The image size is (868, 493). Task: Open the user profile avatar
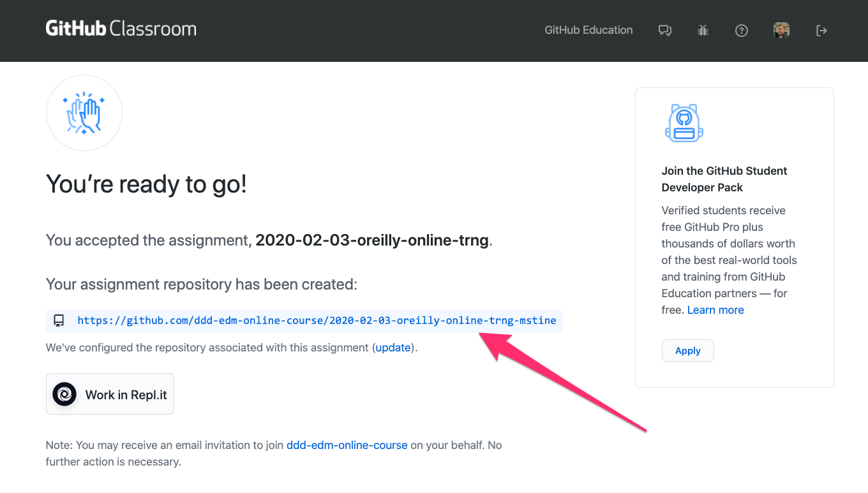coord(781,30)
